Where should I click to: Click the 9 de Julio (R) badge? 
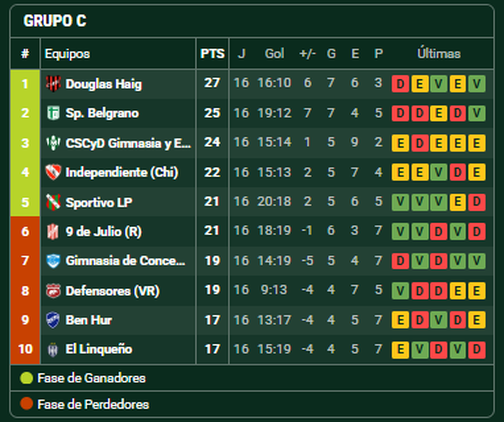[53, 231]
